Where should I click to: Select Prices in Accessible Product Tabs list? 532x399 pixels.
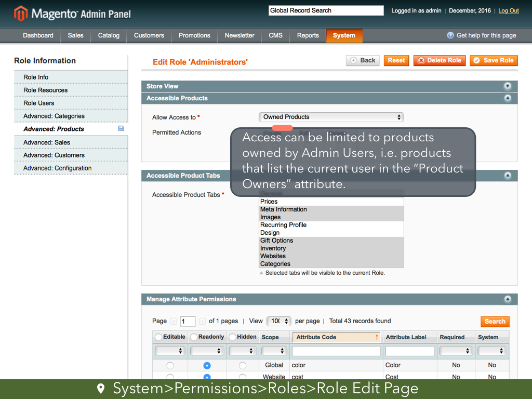[x=331, y=202]
